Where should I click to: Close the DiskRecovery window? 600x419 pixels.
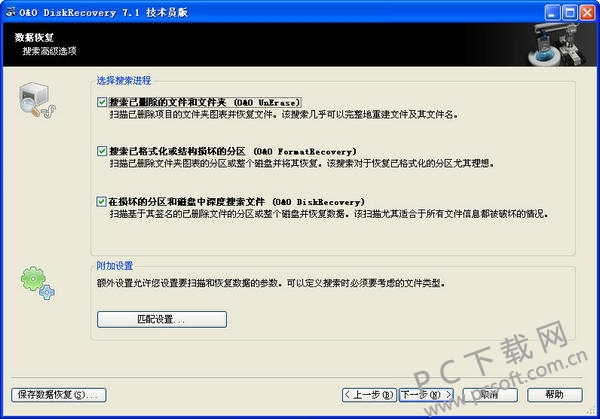[587, 13]
